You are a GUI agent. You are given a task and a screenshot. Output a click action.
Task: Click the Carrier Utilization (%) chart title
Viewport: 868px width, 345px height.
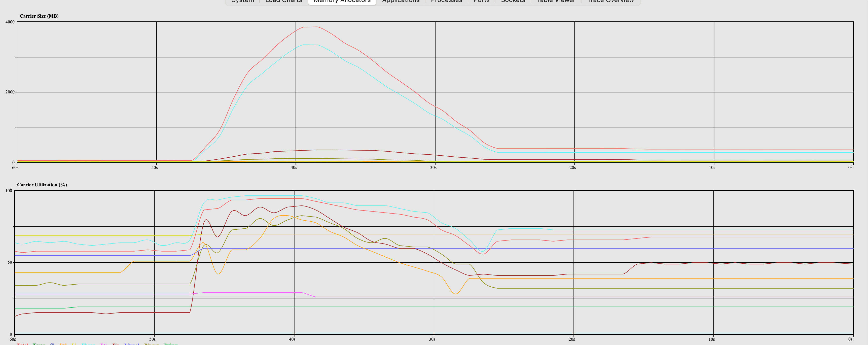pos(42,185)
